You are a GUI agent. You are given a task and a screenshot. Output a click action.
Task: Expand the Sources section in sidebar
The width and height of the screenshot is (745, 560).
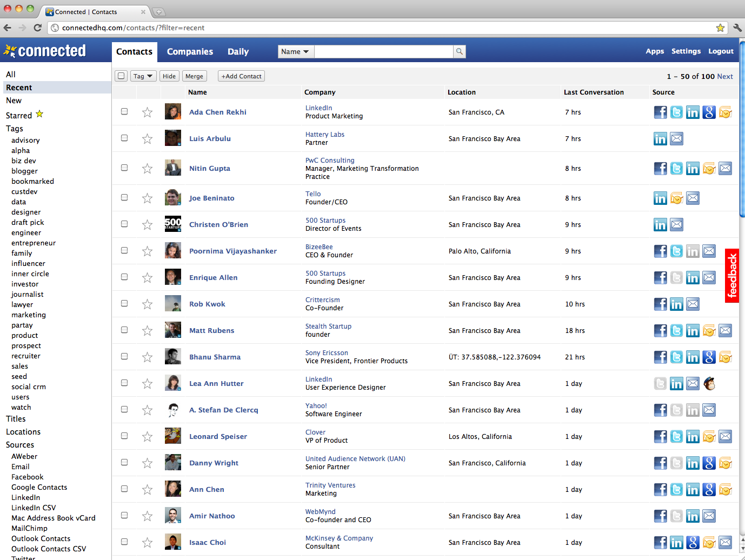(20, 445)
